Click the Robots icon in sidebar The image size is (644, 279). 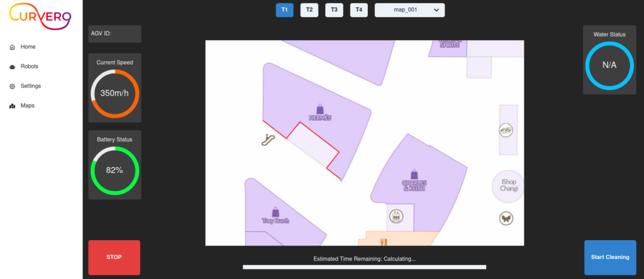(x=13, y=67)
